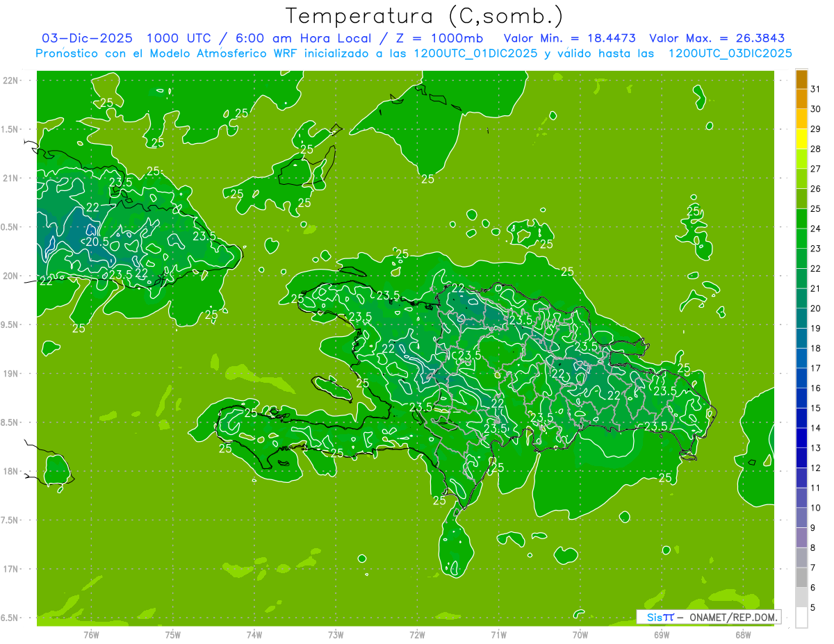
Task: Click the '69W' longitude axis label
Action: 662,635
